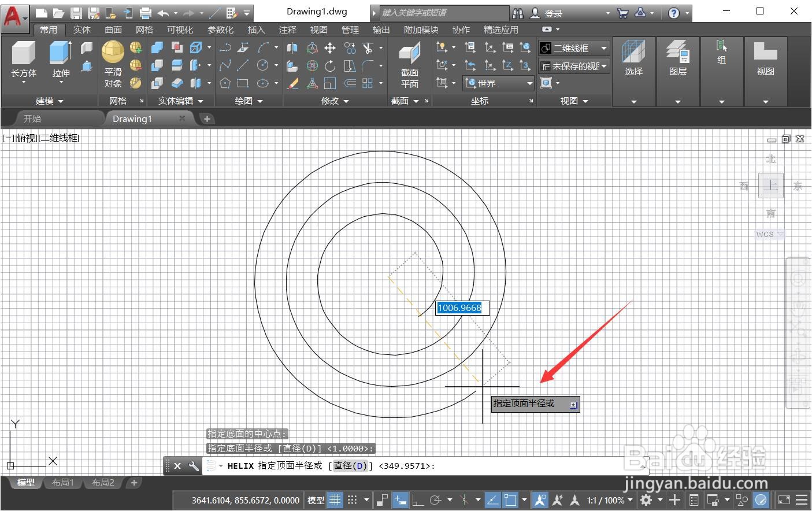Toggle polar tracking in status bar
812x511 pixels.
click(436, 500)
